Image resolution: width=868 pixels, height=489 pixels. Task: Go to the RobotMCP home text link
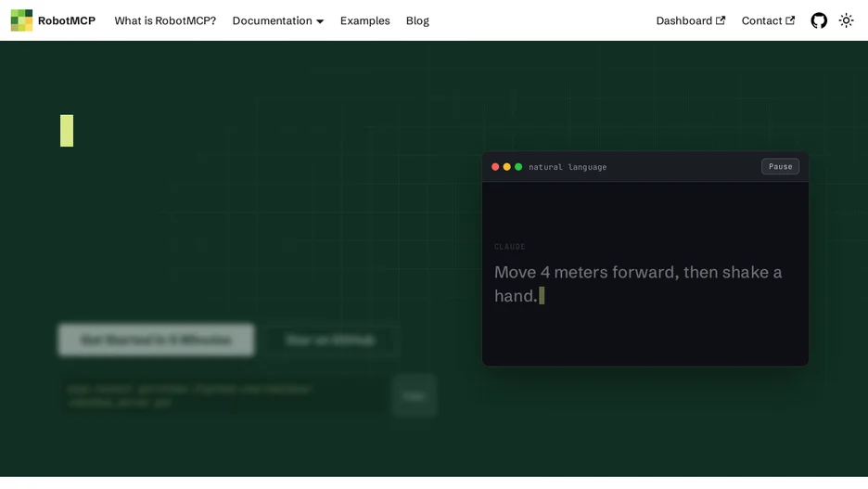click(67, 20)
